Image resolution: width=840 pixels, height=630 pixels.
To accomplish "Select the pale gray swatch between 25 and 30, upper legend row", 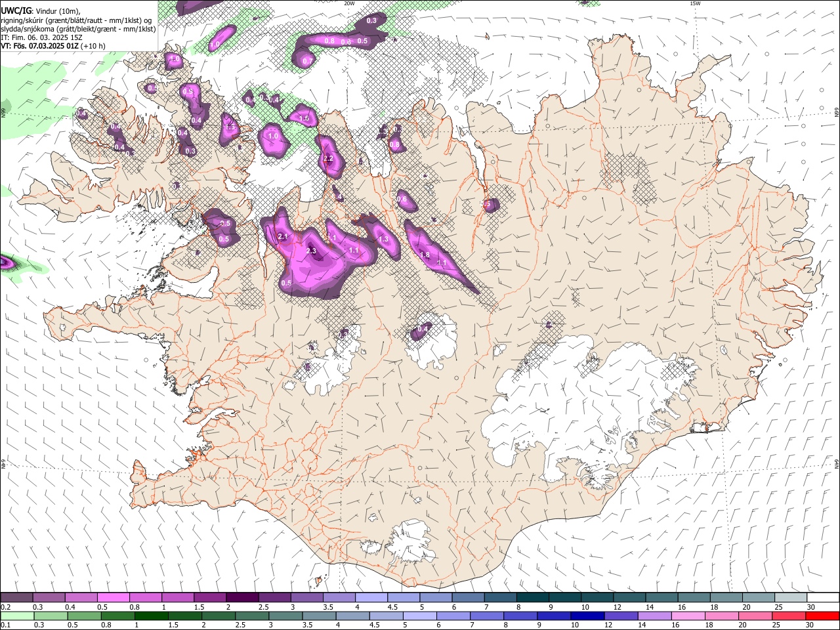I will click(791, 597).
